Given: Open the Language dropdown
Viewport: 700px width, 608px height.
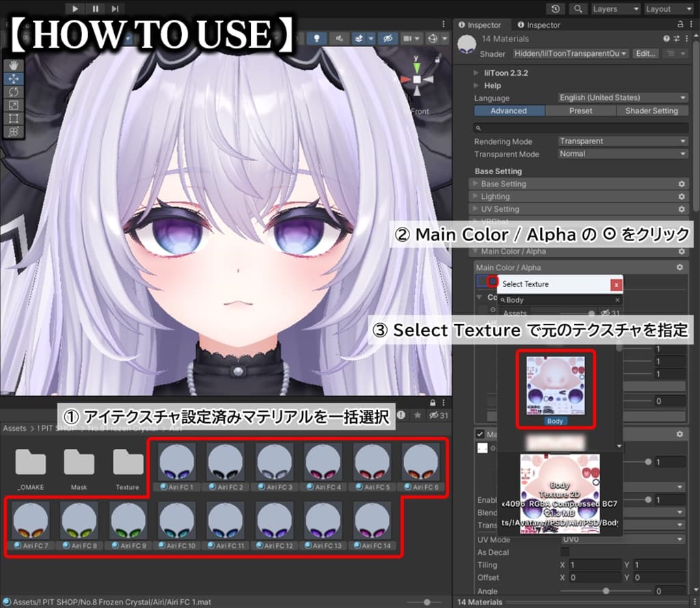Looking at the screenshot, I should (622, 98).
